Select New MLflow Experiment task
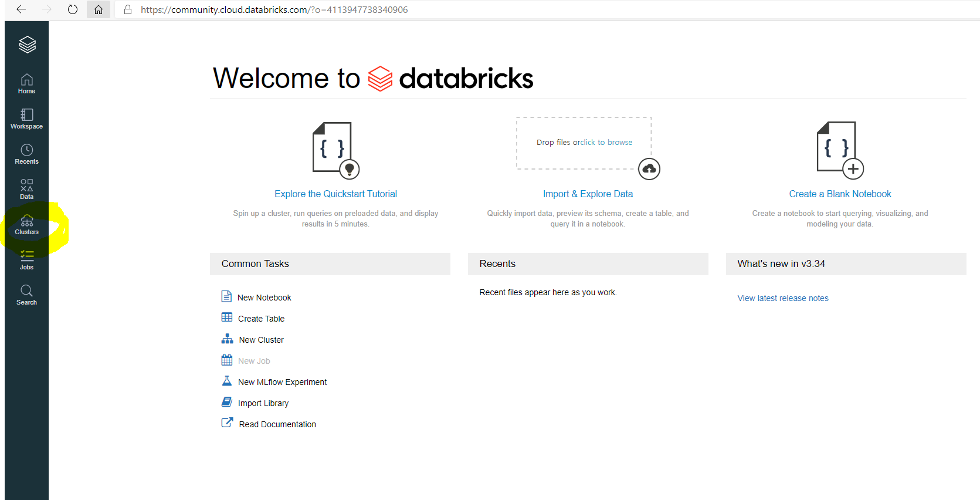The image size is (980, 500). click(x=282, y=382)
